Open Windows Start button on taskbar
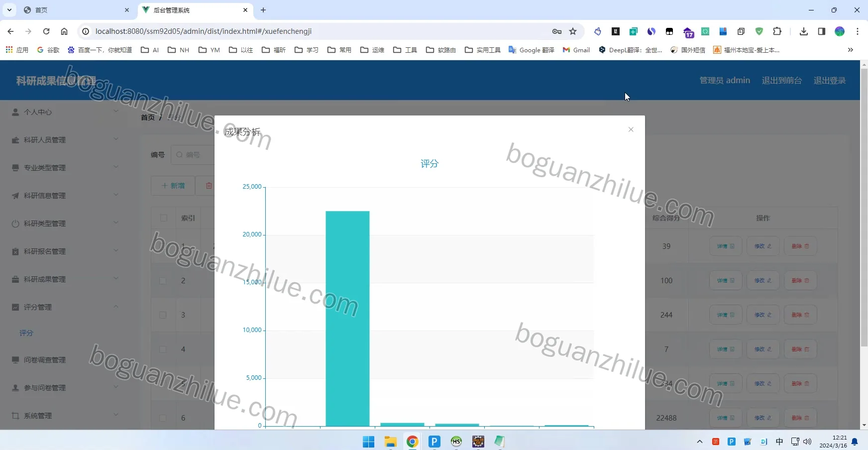The height and width of the screenshot is (450, 868). (368, 442)
